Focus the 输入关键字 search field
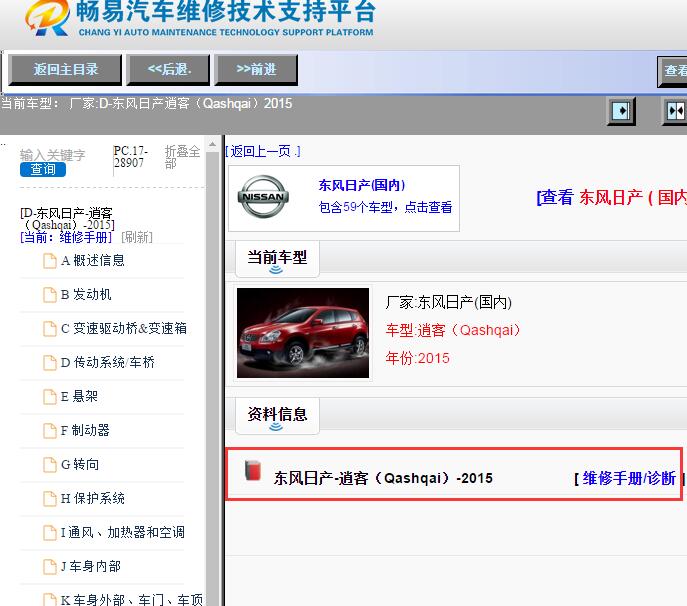The width and height of the screenshot is (687, 606). point(53,155)
